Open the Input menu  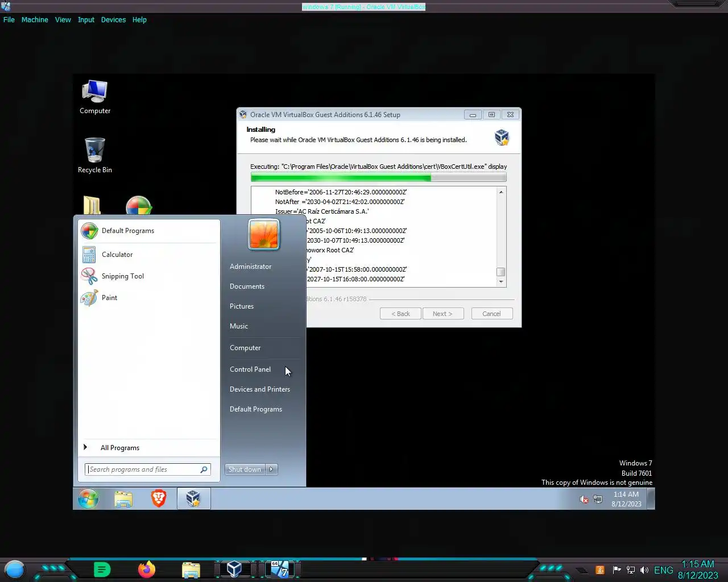(86, 19)
